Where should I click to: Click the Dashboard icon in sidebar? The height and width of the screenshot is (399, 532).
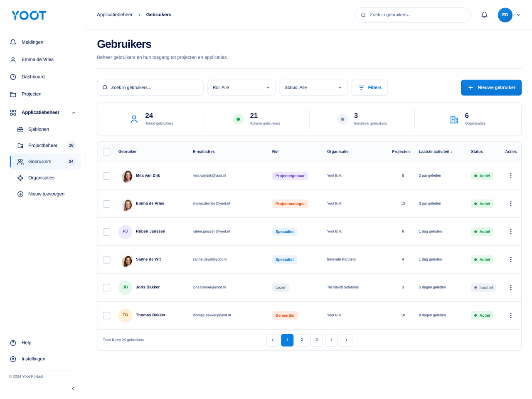[13, 77]
